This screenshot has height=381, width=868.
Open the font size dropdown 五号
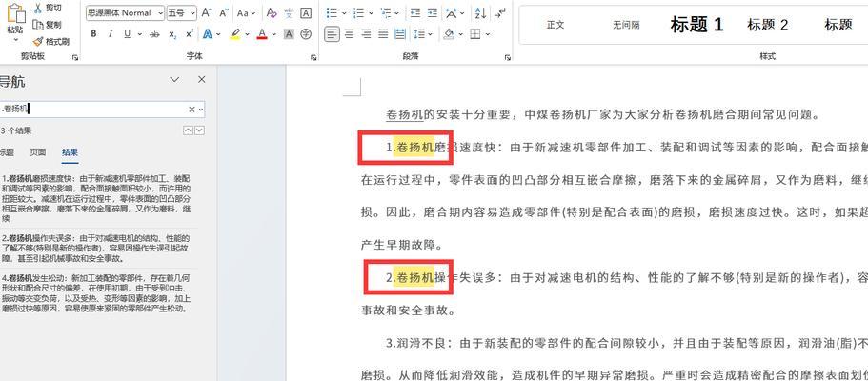click(192, 12)
